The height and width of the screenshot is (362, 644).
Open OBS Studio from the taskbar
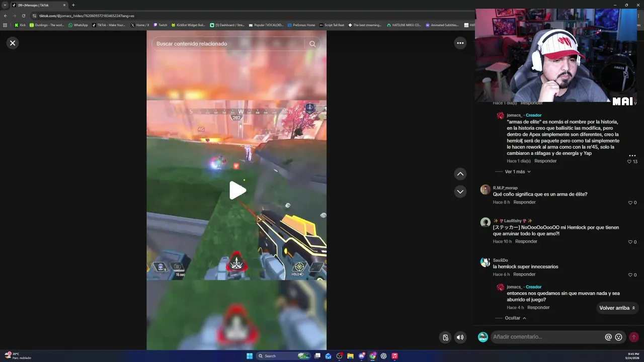[340, 356]
